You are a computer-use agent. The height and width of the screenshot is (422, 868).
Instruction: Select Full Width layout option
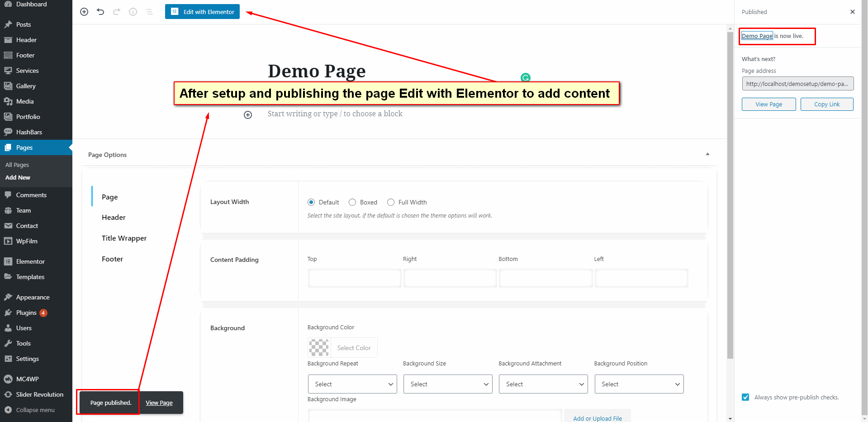pyautogui.click(x=391, y=202)
